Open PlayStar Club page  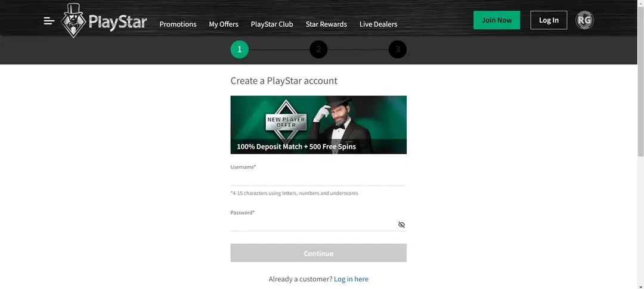point(272,24)
